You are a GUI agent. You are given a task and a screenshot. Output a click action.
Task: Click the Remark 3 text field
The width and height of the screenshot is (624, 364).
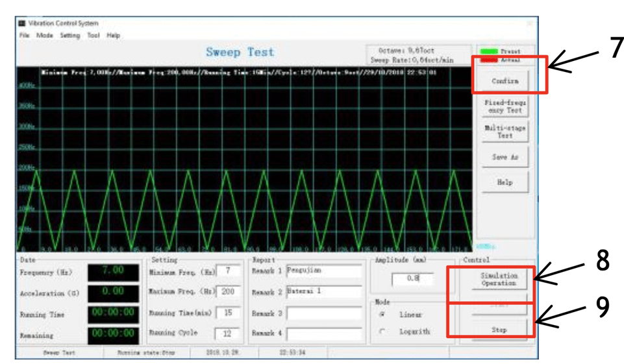click(323, 313)
